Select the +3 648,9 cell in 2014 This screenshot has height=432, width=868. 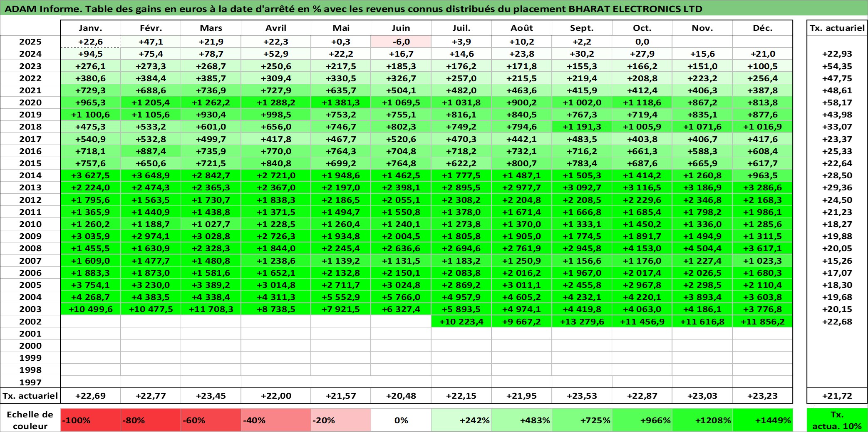click(151, 175)
